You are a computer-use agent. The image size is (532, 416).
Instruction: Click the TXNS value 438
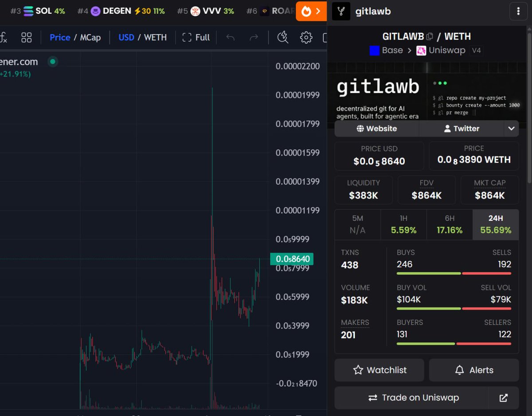pos(349,265)
